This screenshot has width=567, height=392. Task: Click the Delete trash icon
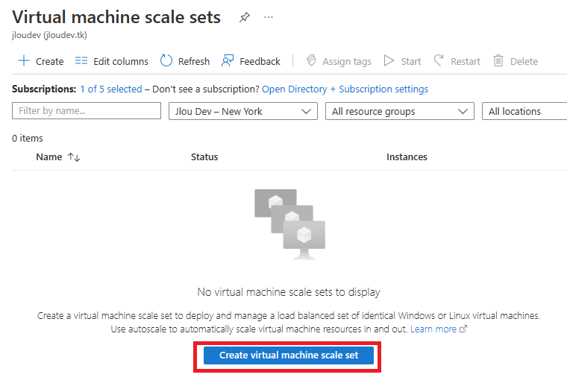point(498,60)
